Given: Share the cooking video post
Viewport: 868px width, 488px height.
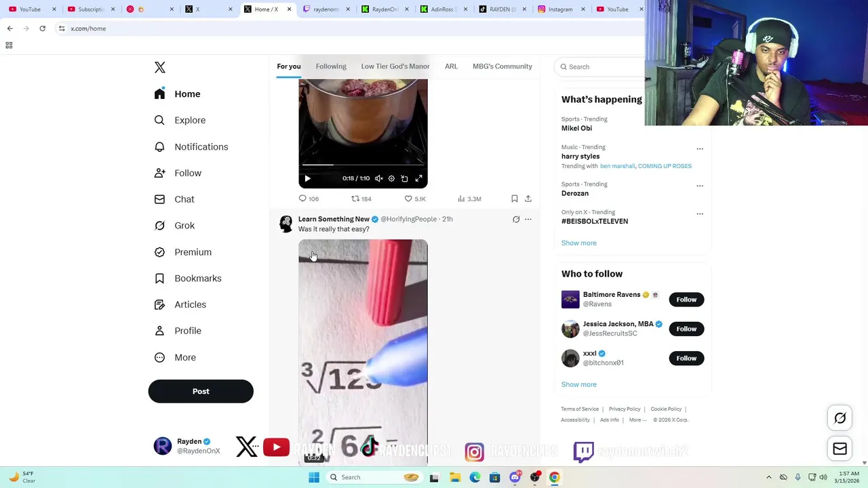Looking at the screenshot, I should click(x=528, y=199).
